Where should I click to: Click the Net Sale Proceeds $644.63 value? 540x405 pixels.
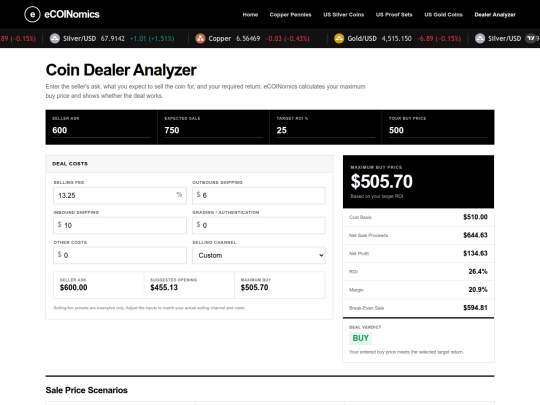(475, 235)
